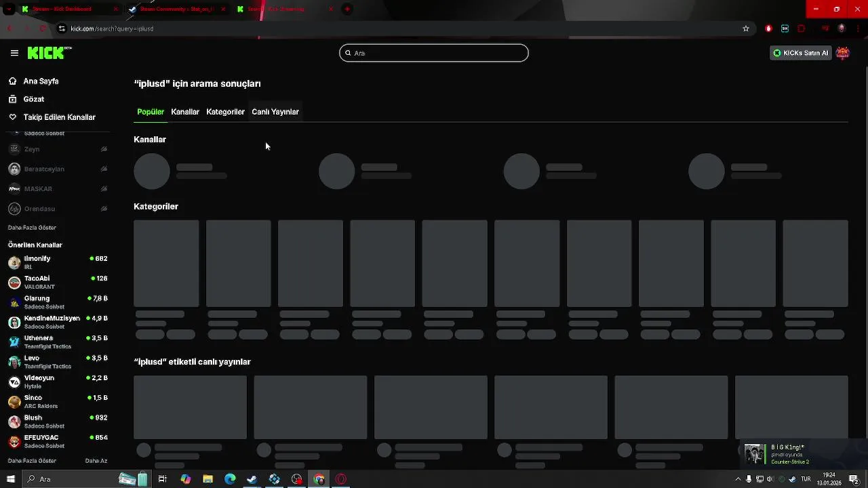
Task: Open Videoyun channel avatar
Action: [x=14, y=382]
